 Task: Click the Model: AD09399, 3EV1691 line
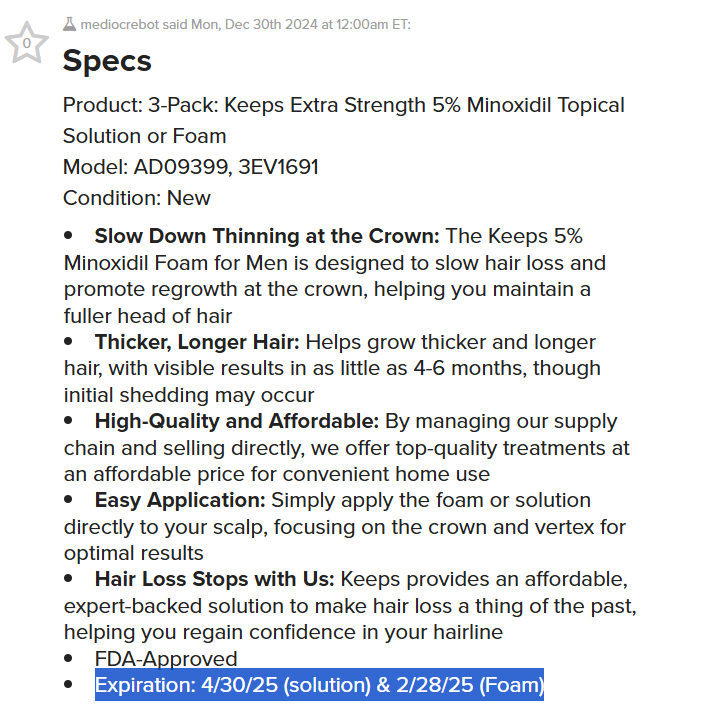[191, 167]
